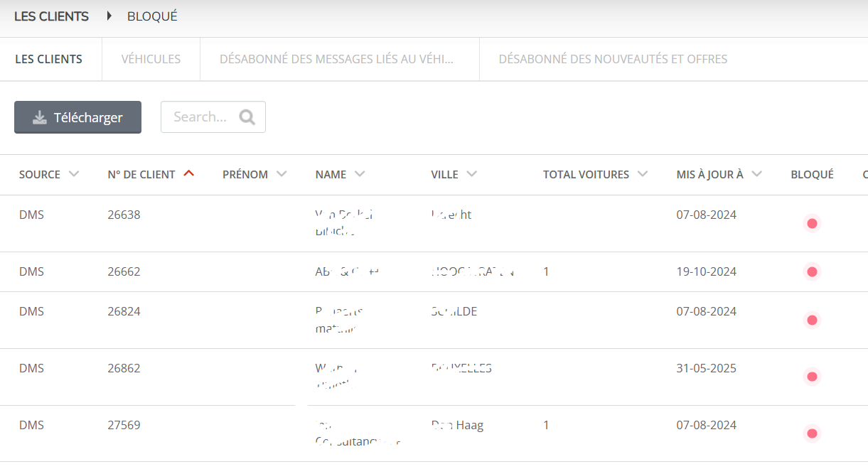This screenshot has height=469, width=868.
Task: Click the breadcrumb arrow after Les Clients
Action: 109,16
